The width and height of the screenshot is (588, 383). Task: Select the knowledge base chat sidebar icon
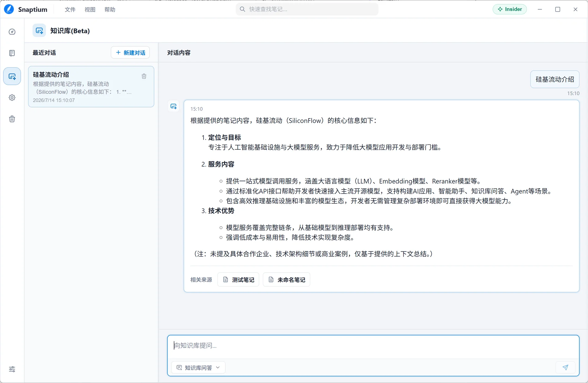pos(12,76)
